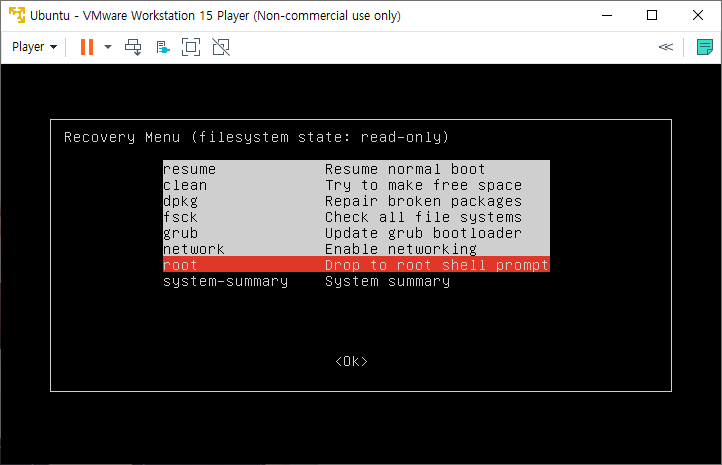This screenshot has height=465, width=722.
Task: Collapse the toolbar with double chevron
Action: [x=666, y=47]
